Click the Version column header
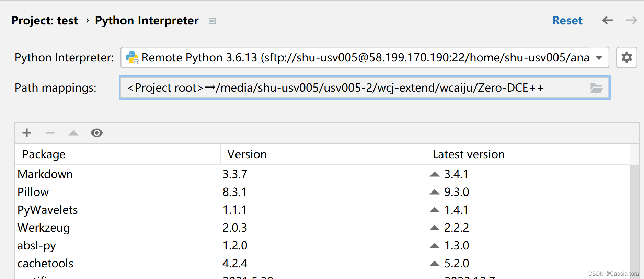Viewport: 644px width, 279px height. (x=323, y=154)
